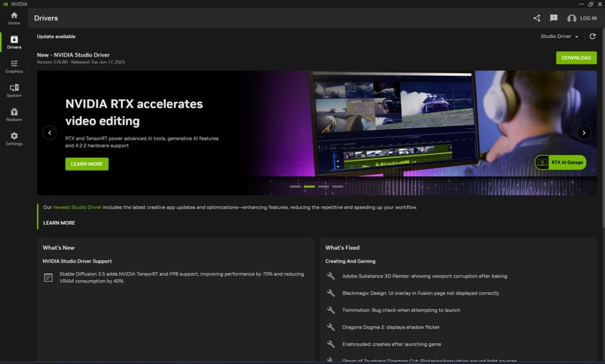This screenshot has height=364, width=605.
Task: Open the RTX AI Garage badge
Action: click(560, 162)
